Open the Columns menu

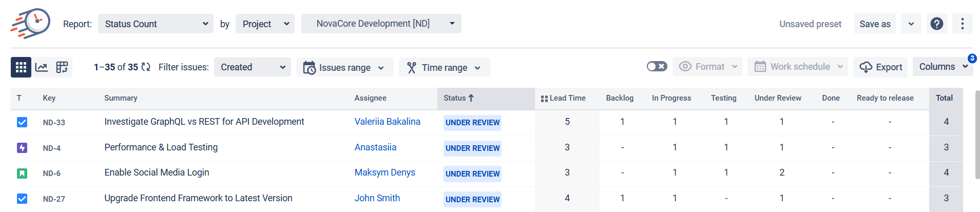pos(942,67)
